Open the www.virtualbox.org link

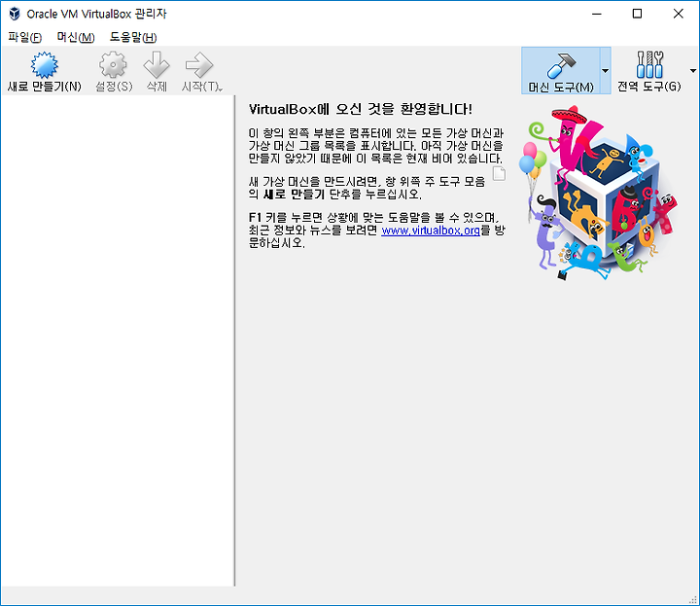[431, 231]
